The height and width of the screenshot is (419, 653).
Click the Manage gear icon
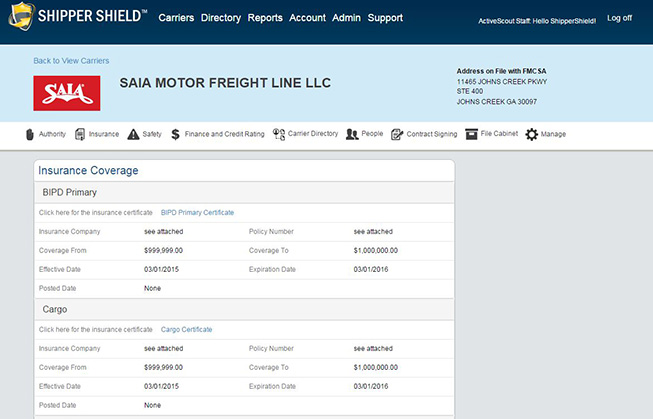pyautogui.click(x=531, y=134)
